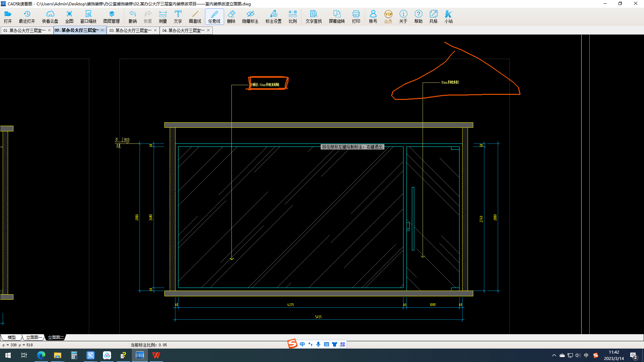Select the 立面图二 layout tab
This screenshot has height=362, width=644.
(55, 338)
